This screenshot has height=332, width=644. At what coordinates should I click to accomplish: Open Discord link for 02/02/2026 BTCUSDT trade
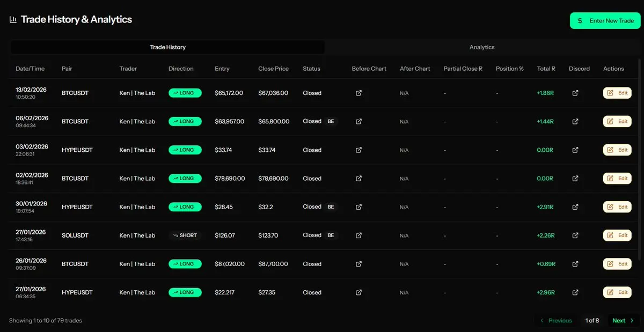click(x=575, y=179)
